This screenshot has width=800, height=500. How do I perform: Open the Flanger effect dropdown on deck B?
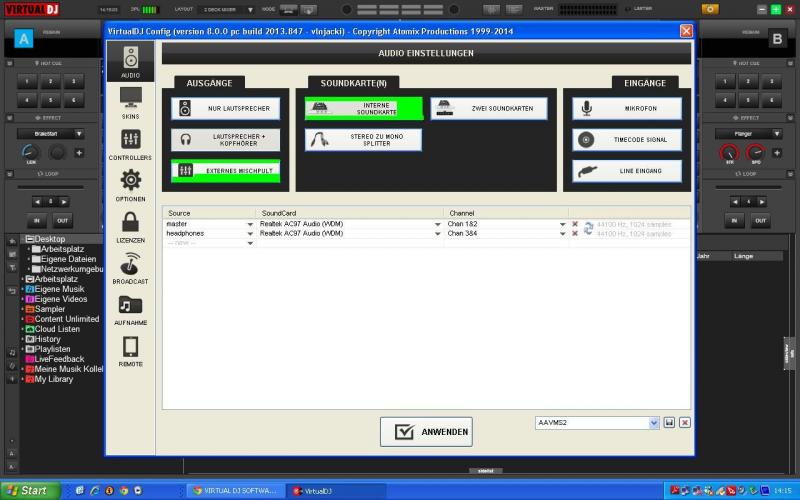[x=777, y=134]
